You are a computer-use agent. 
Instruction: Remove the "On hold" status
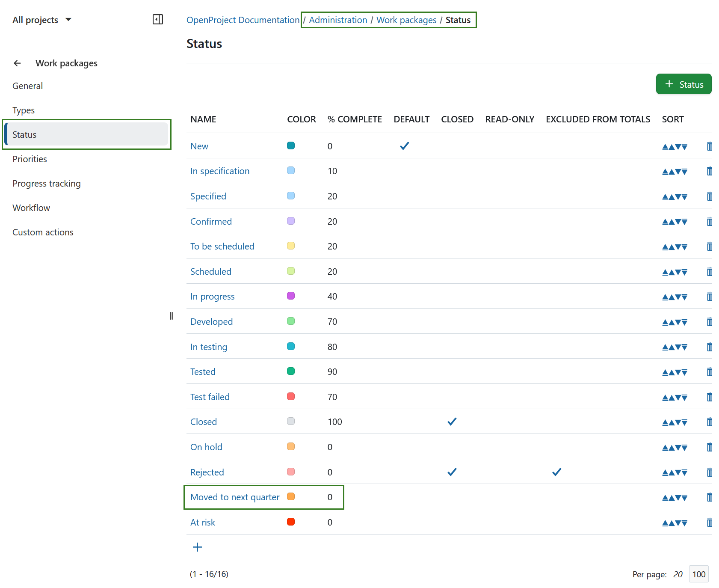(709, 447)
